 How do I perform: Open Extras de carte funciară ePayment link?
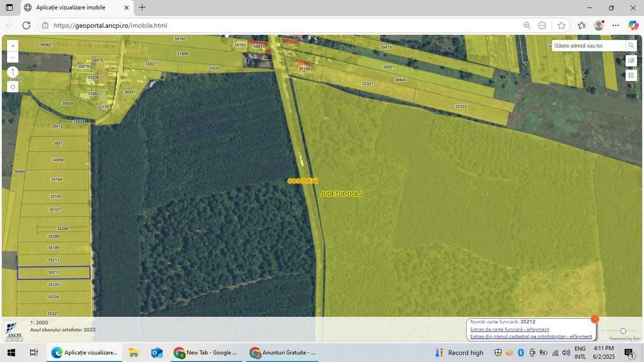509,329
